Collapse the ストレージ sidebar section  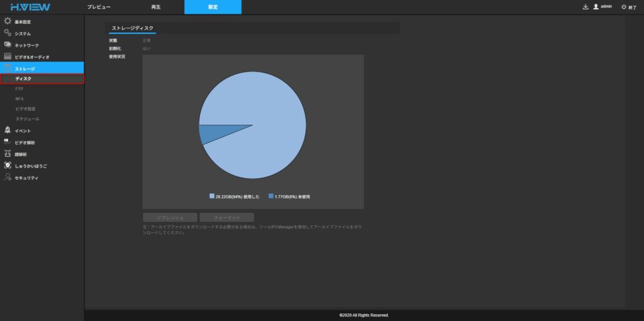click(25, 68)
